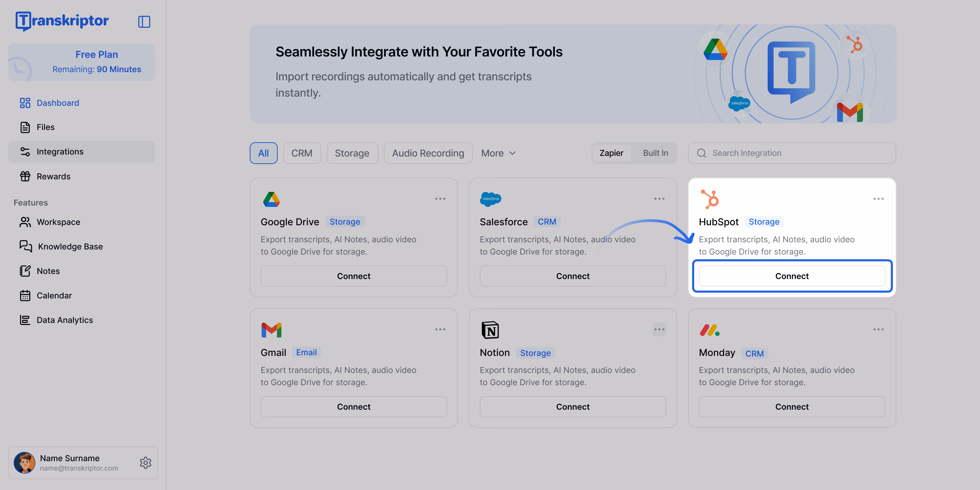980x490 pixels.
Task: Connect the HubSpot integration
Action: pos(792,276)
